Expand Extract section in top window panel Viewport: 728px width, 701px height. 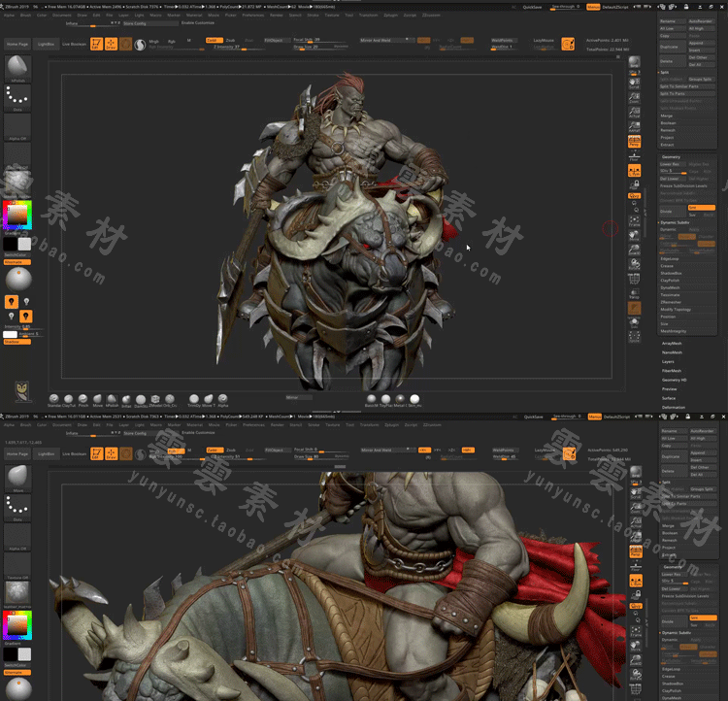click(x=667, y=145)
